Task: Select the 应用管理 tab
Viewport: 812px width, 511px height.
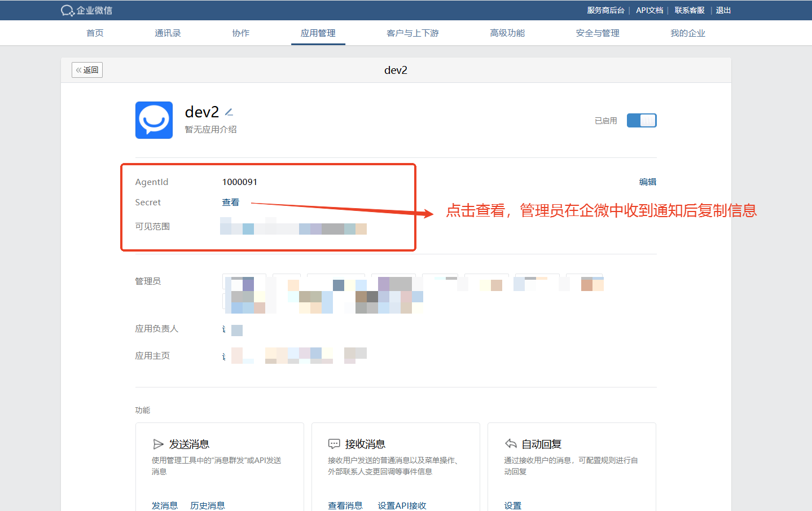Action: coord(318,33)
